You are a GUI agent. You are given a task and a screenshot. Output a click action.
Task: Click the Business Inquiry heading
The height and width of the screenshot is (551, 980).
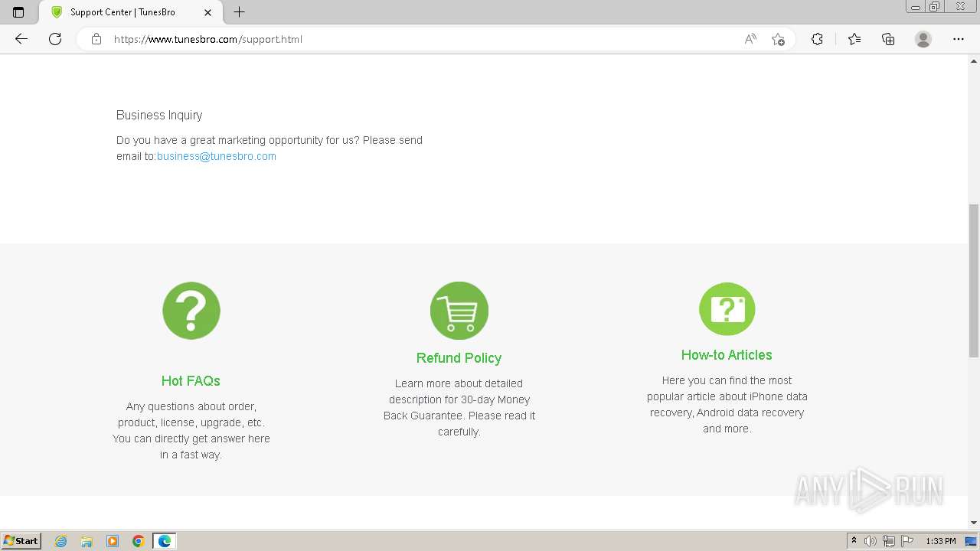(x=159, y=115)
